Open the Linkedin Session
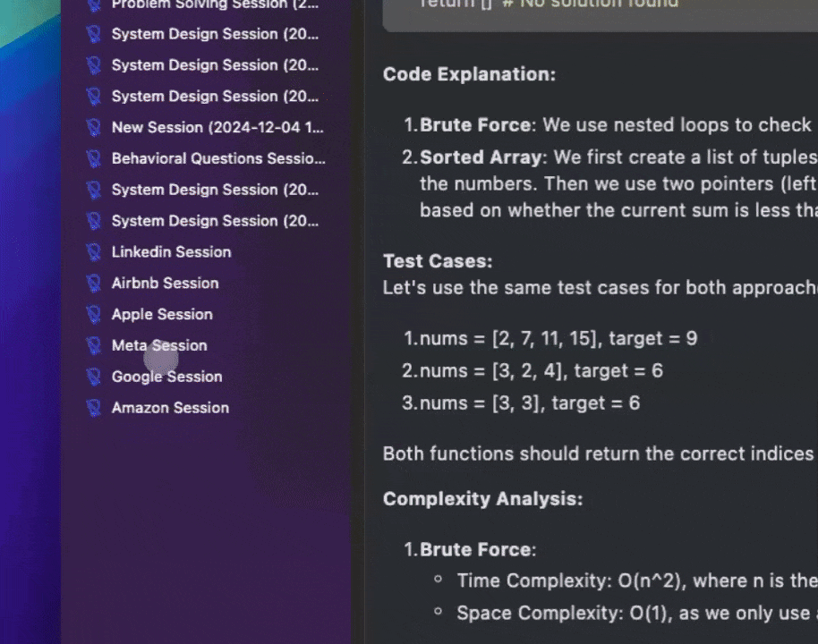Image resolution: width=818 pixels, height=644 pixels. coord(171,252)
